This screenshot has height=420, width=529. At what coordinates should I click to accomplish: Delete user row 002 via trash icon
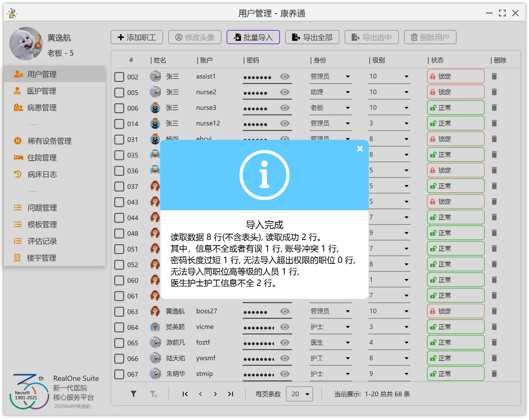pyautogui.click(x=494, y=76)
